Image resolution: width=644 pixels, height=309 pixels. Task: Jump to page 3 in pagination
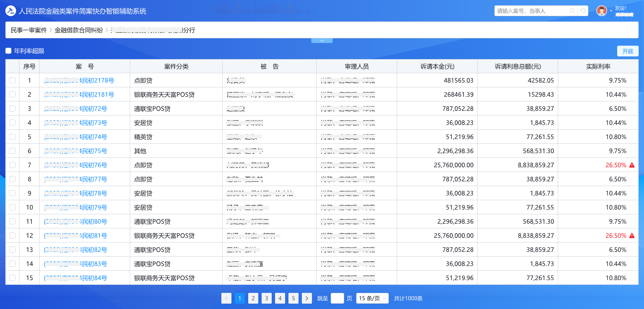point(267,298)
